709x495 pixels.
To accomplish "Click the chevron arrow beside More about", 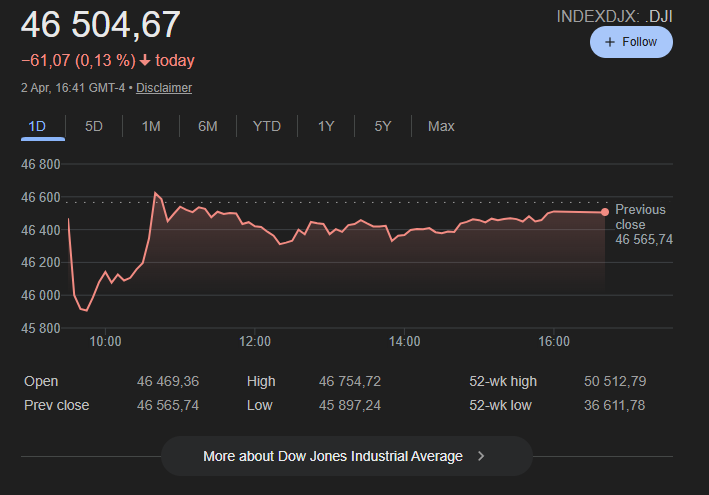I will pyautogui.click(x=481, y=456).
